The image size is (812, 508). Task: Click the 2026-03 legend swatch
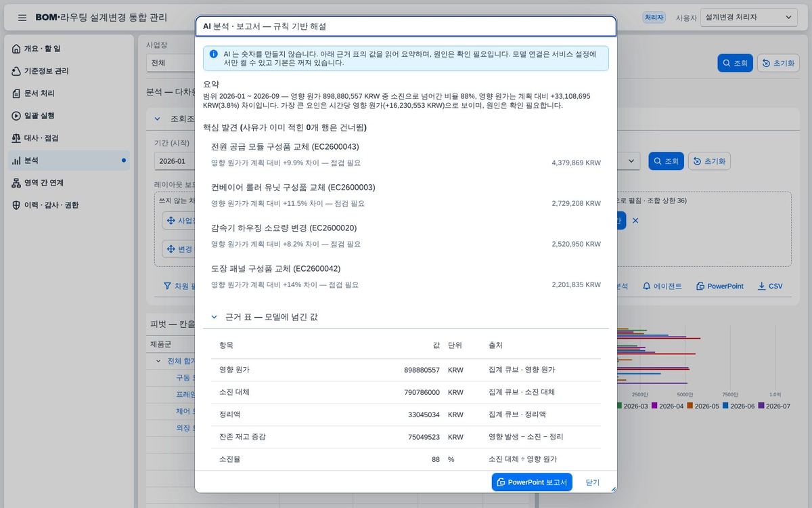[x=619, y=406]
